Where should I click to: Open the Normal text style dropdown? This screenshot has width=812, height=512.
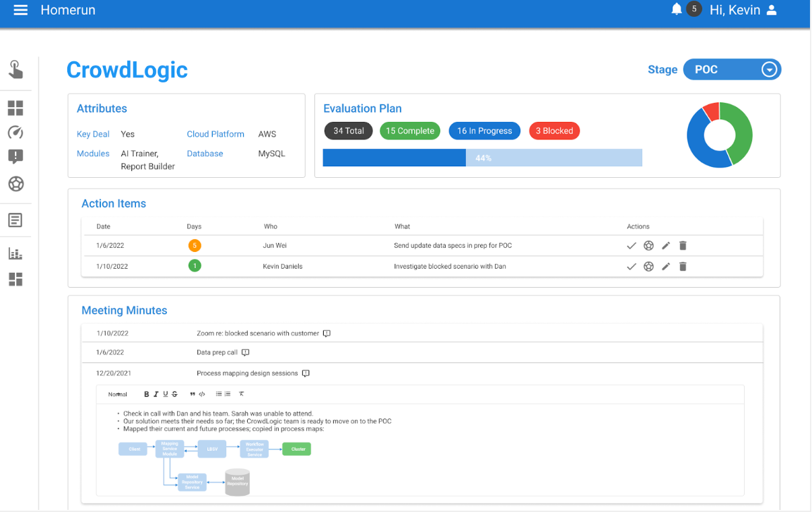118,394
